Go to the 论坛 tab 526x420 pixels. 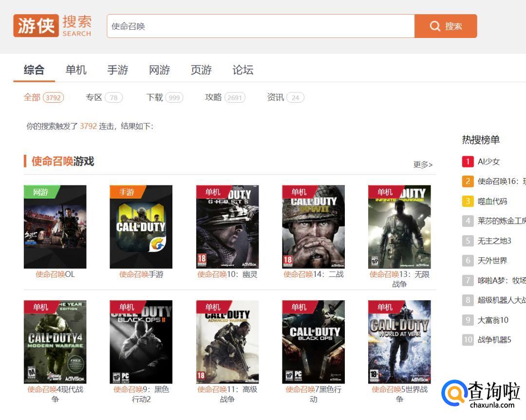coord(243,70)
